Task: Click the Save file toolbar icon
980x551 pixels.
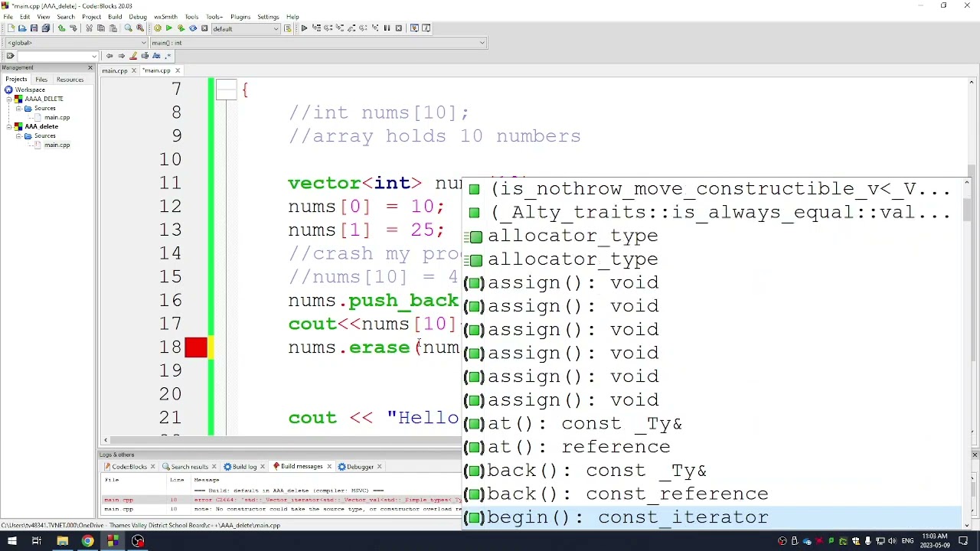Action: point(34,28)
